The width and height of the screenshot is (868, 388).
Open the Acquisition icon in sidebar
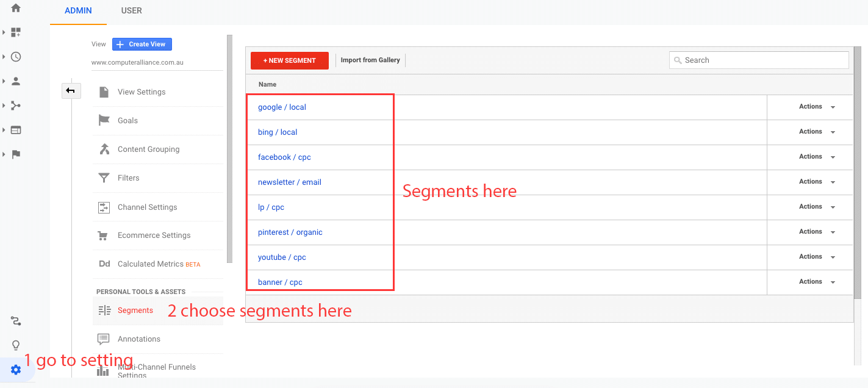click(x=16, y=106)
